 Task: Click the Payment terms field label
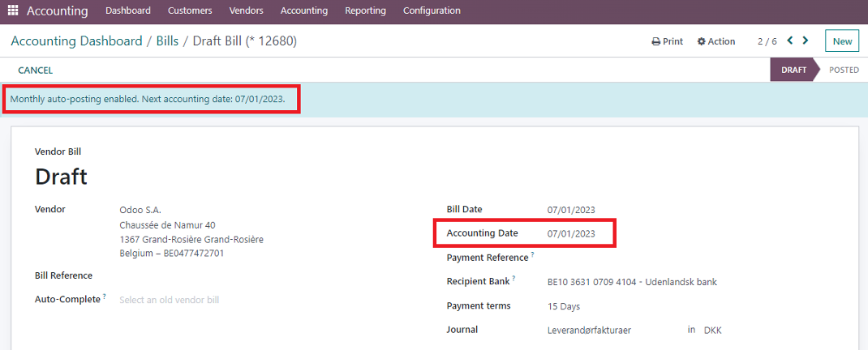(x=479, y=305)
